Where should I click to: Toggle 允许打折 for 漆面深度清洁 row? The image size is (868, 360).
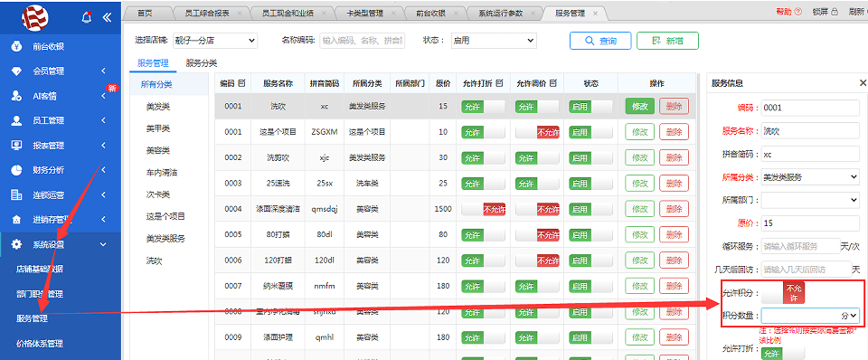coord(483,209)
